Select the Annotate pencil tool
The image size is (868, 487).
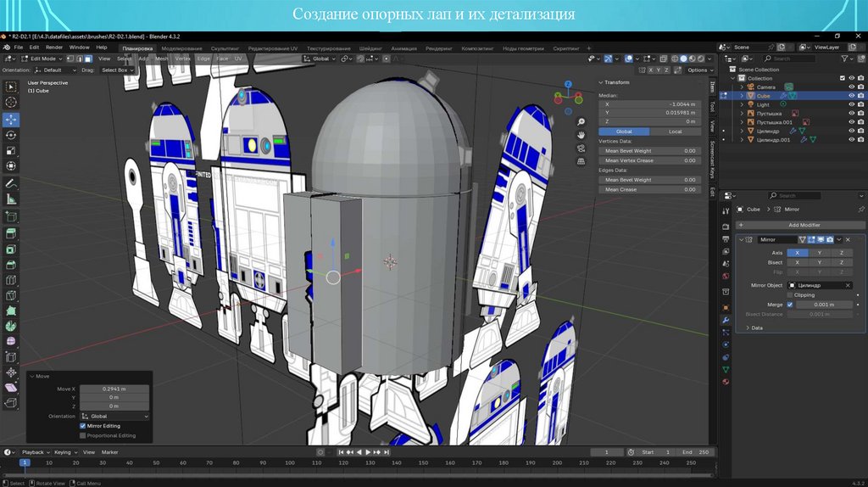tap(11, 182)
